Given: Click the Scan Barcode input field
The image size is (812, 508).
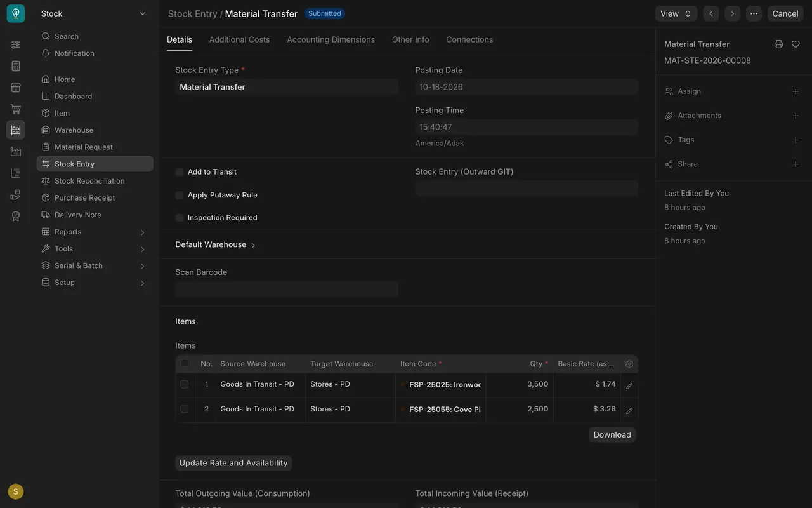Looking at the screenshot, I should pos(287,289).
